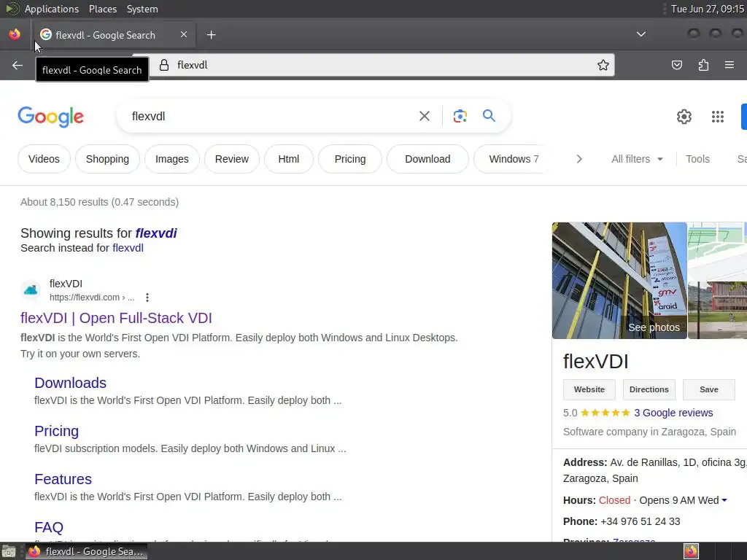Select the Review filter chip
The width and height of the screenshot is (747, 560).
coord(231,159)
